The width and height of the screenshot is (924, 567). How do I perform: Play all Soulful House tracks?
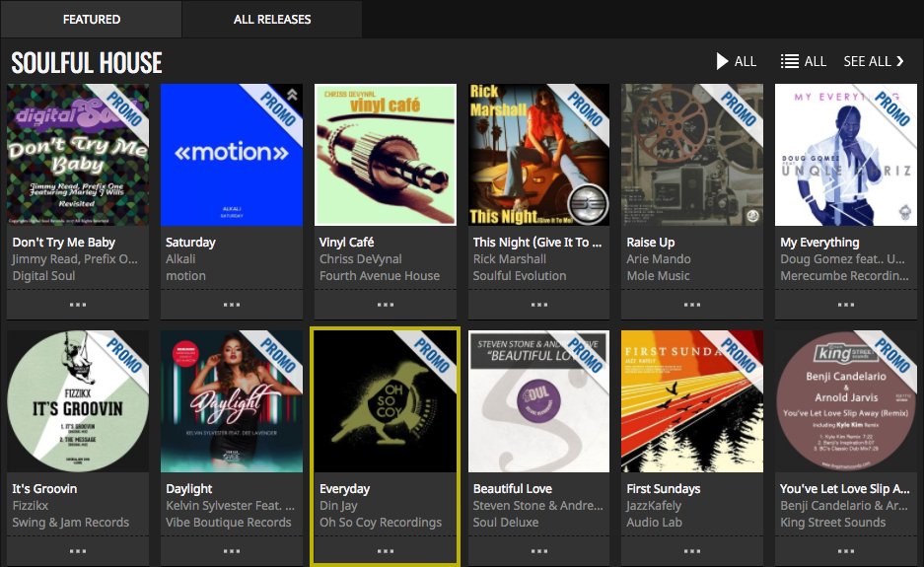pos(736,61)
